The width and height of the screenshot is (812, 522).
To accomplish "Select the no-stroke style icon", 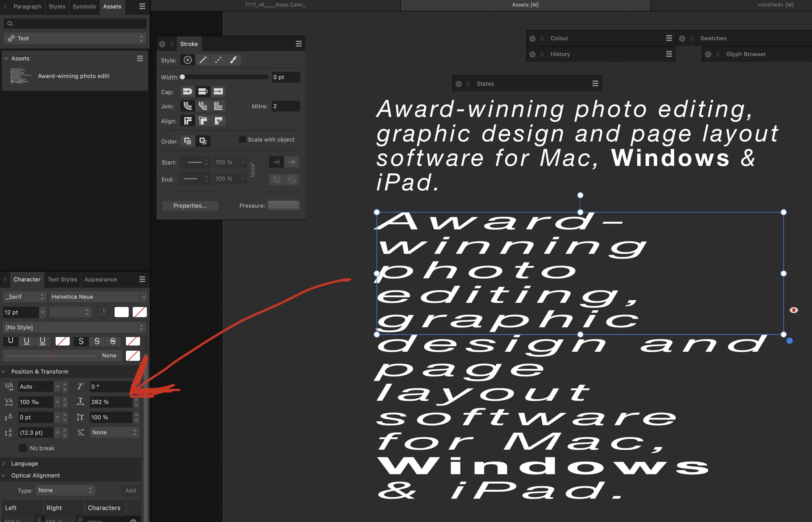I will pos(187,60).
